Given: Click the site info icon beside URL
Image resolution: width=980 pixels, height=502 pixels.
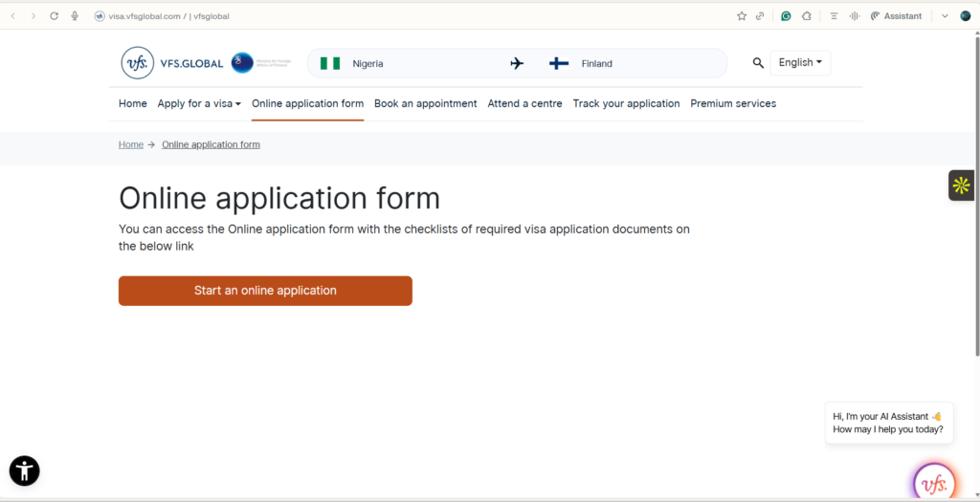Looking at the screenshot, I should point(100,16).
